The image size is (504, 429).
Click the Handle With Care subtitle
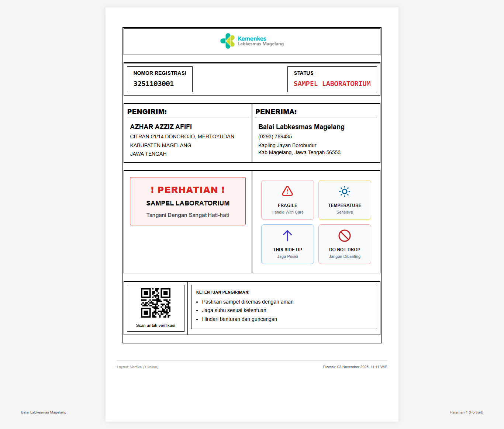287,212
